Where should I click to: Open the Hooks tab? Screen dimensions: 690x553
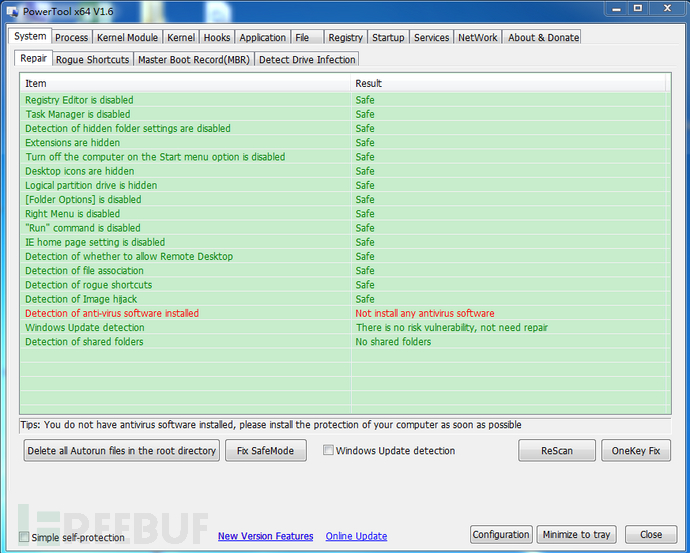pyautogui.click(x=217, y=37)
